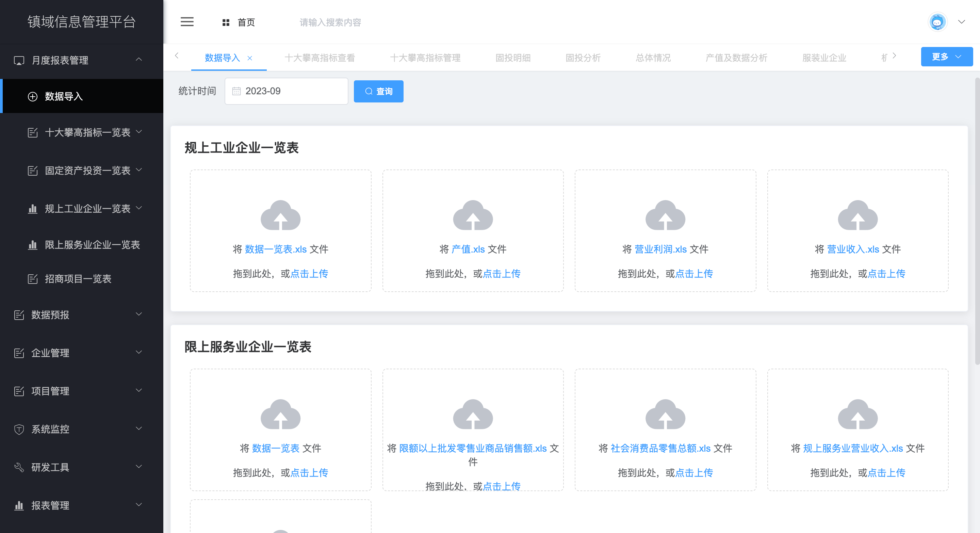980x533 pixels.
Task: Collapse the 月度报表管理 menu chevron
Action: tap(139, 59)
